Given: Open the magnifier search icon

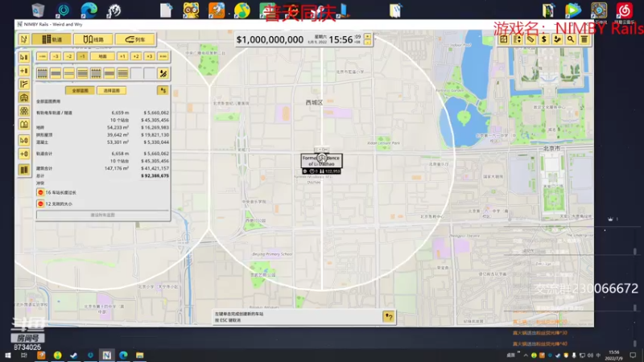Looking at the screenshot, I should (571, 39).
